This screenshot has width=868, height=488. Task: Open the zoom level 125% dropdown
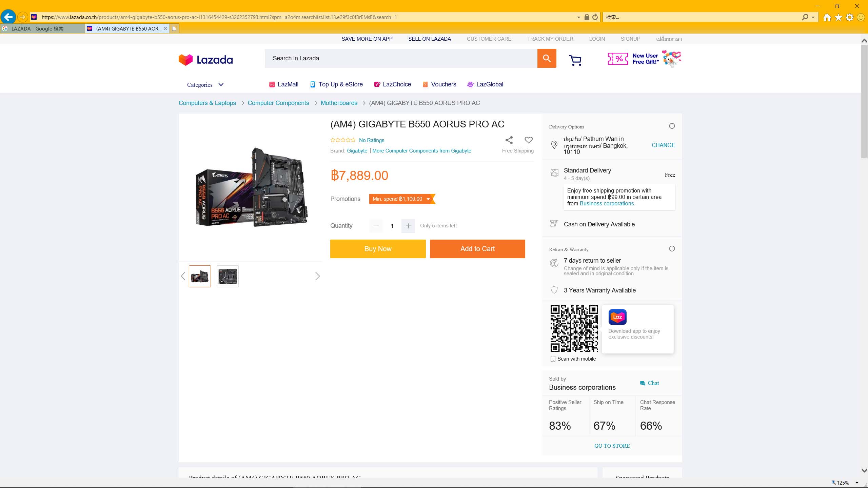point(857,483)
